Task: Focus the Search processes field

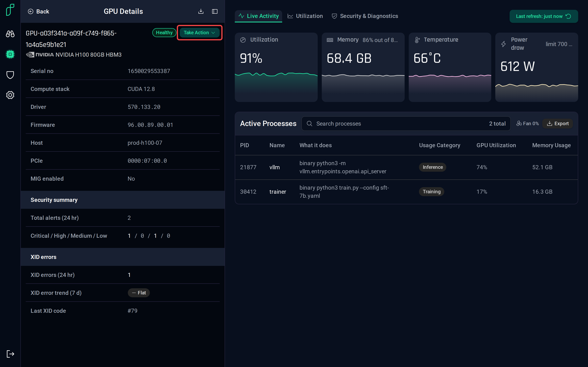Action: [x=406, y=124]
